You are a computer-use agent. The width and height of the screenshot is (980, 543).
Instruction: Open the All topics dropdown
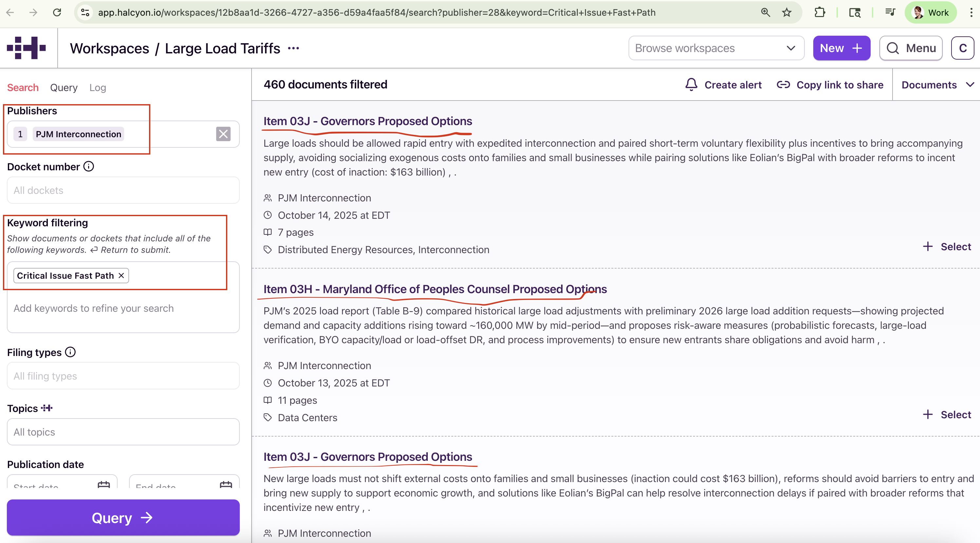123,432
